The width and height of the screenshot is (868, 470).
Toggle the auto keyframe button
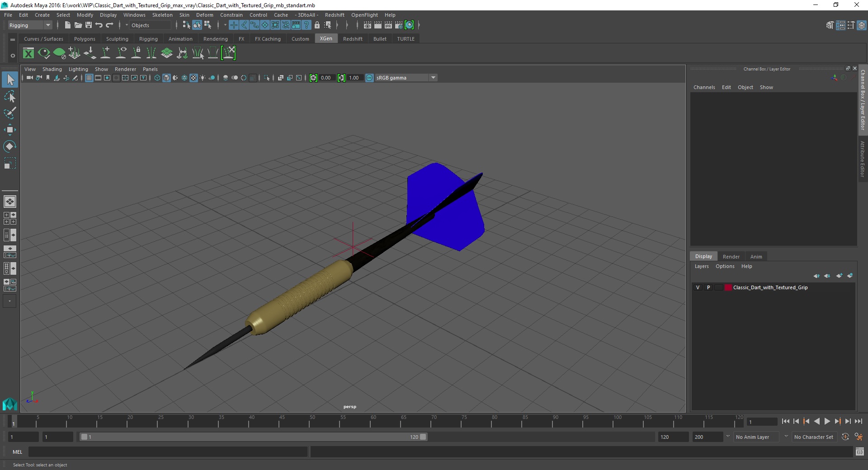[845, 437]
